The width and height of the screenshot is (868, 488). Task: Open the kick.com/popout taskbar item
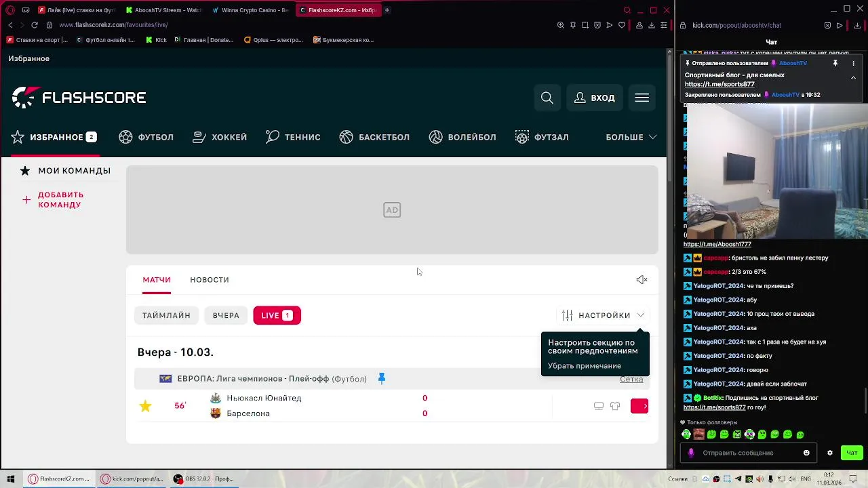coord(132,479)
